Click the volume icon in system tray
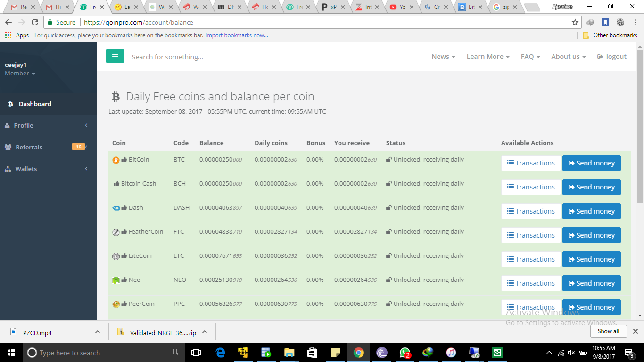The image size is (644, 362). [x=571, y=353]
